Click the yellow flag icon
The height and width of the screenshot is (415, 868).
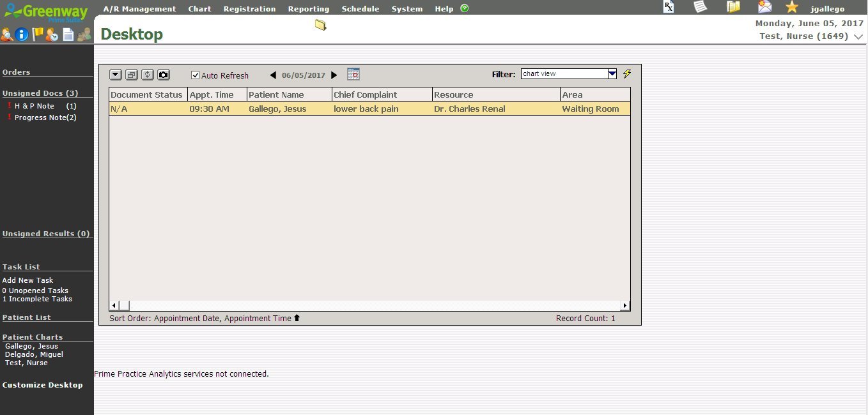38,34
